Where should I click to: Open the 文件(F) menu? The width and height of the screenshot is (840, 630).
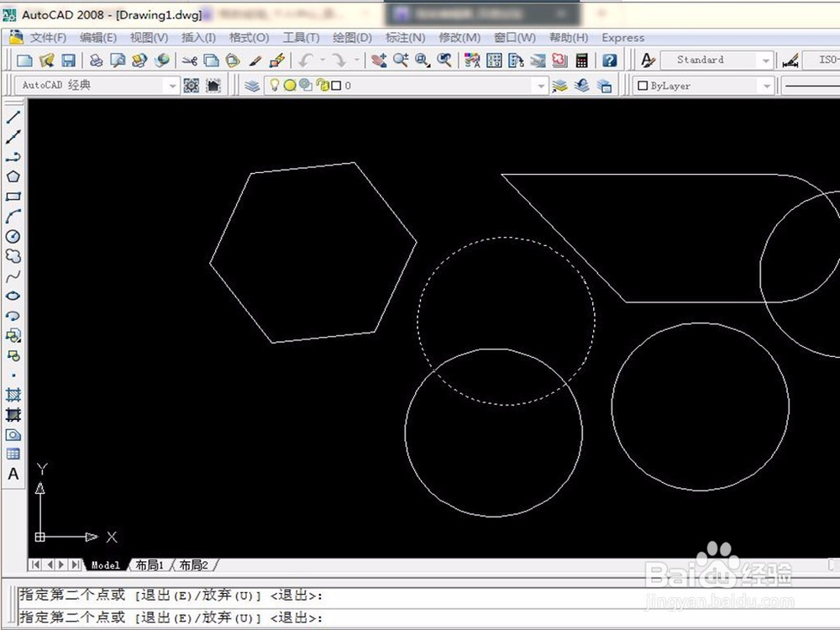pos(48,38)
